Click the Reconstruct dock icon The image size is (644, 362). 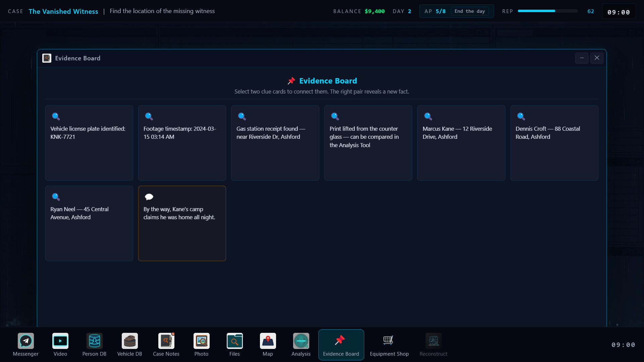(433, 345)
